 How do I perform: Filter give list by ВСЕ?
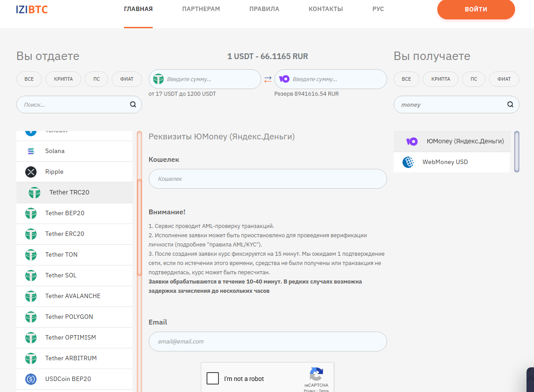click(29, 79)
